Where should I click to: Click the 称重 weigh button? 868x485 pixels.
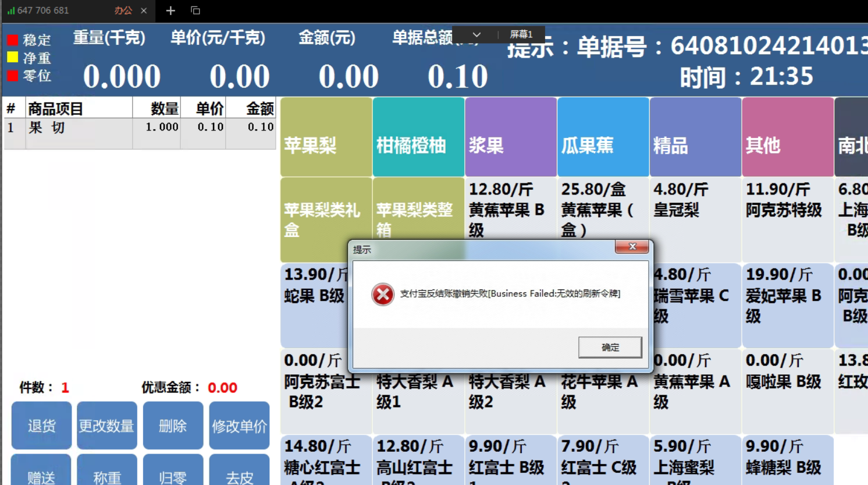pos(107,470)
